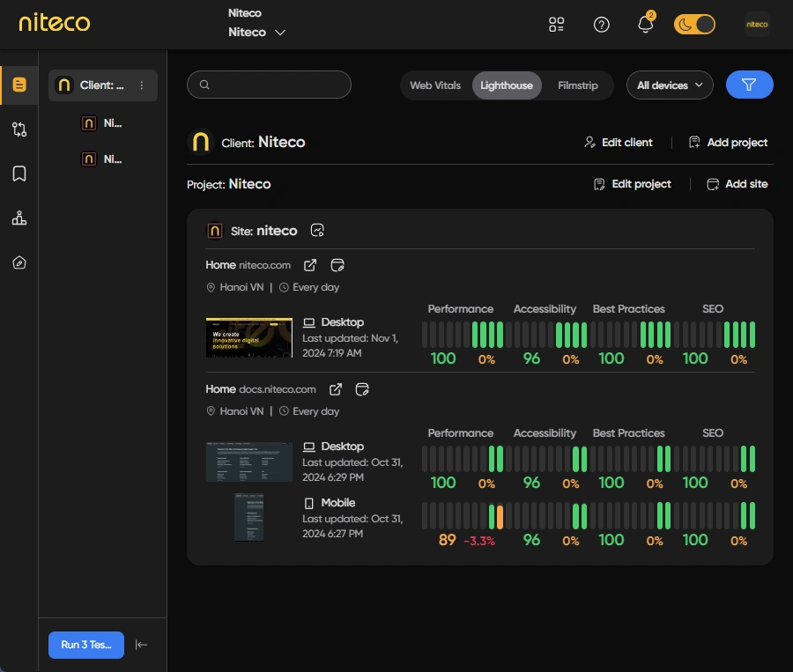The height and width of the screenshot is (672, 793).
Task: Select the Client tree item in sidebar
Action: (x=103, y=85)
